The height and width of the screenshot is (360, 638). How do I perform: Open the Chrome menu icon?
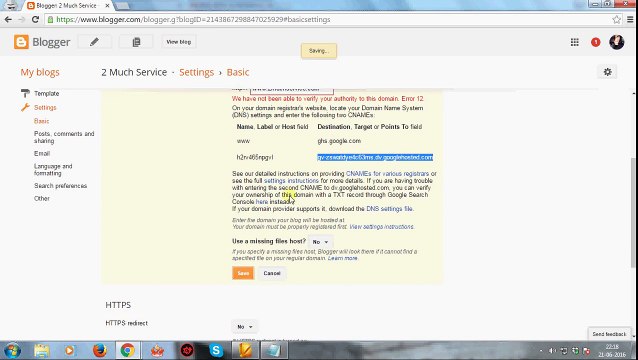630,20
